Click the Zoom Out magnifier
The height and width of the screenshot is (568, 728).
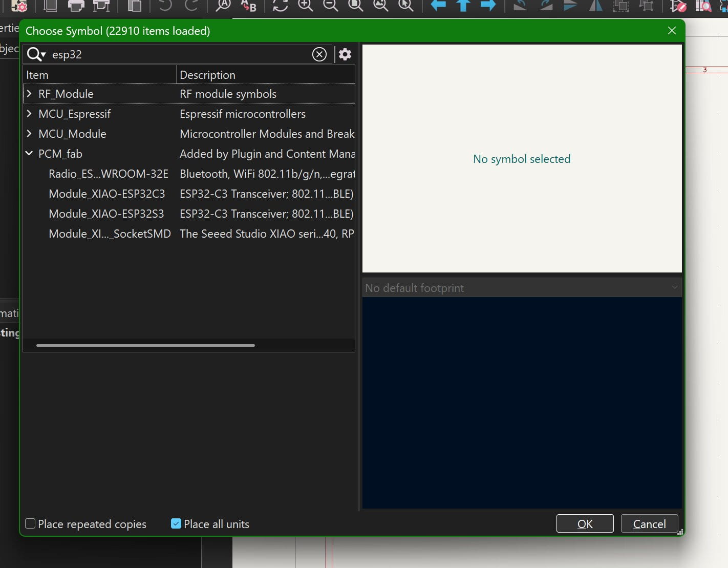pos(331,6)
